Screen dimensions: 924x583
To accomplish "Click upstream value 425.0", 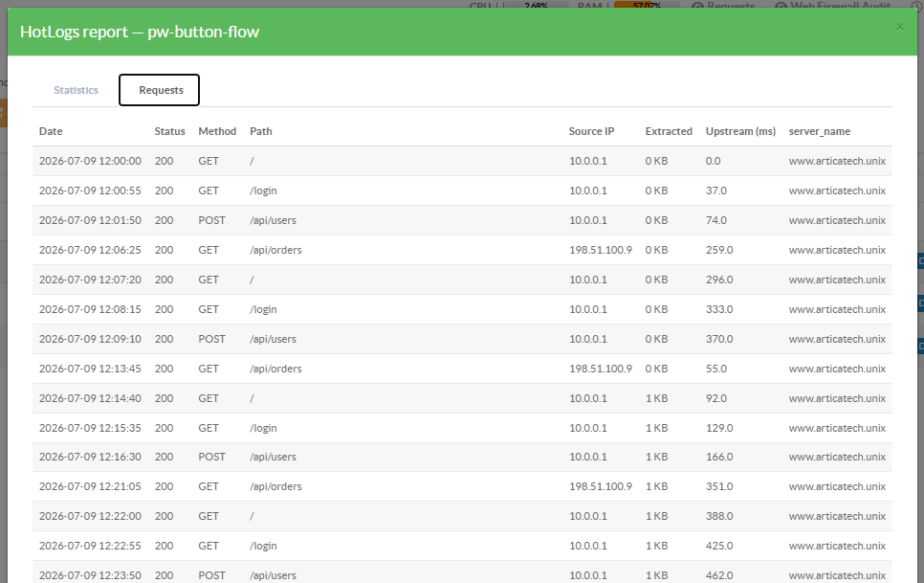I will click(x=719, y=547).
